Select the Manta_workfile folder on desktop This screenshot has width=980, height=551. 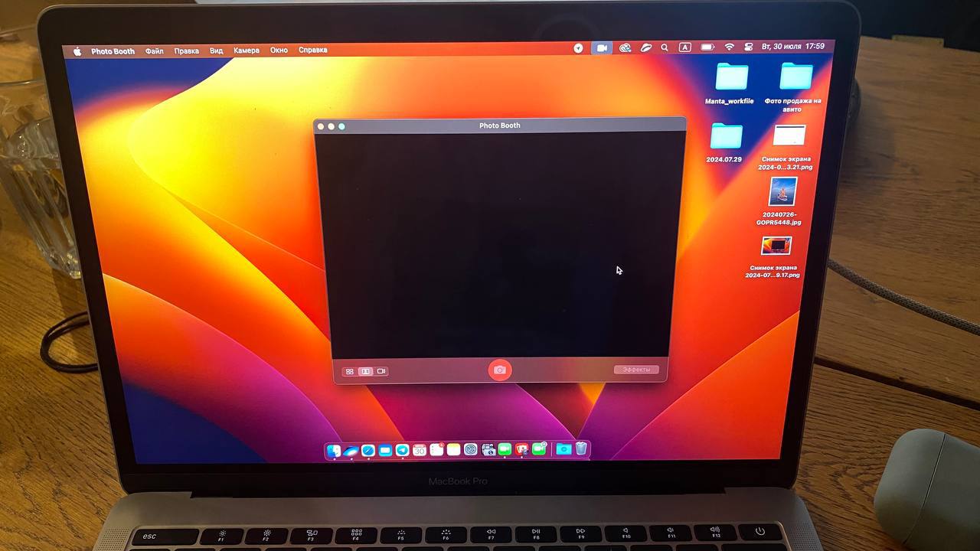pyautogui.click(x=730, y=77)
